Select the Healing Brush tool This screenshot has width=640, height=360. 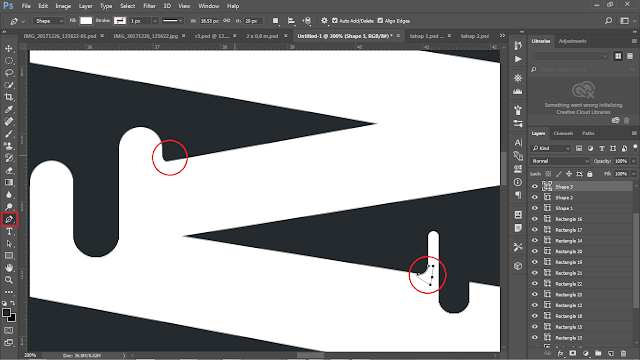click(x=9, y=122)
